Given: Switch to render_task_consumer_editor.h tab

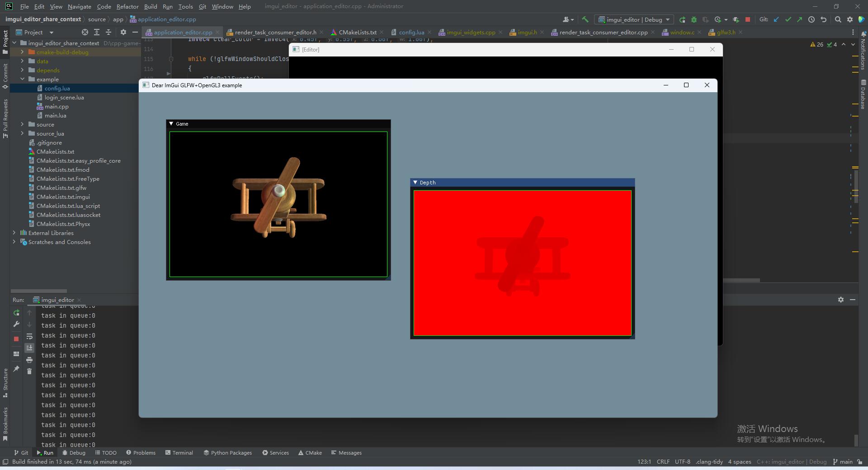Looking at the screenshot, I should point(275,32).
